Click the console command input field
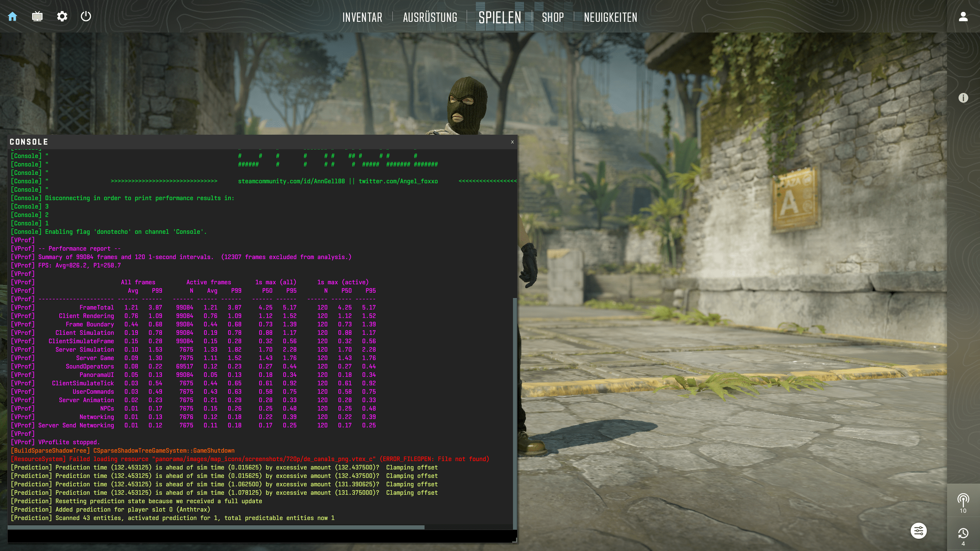 coord(260,536)
